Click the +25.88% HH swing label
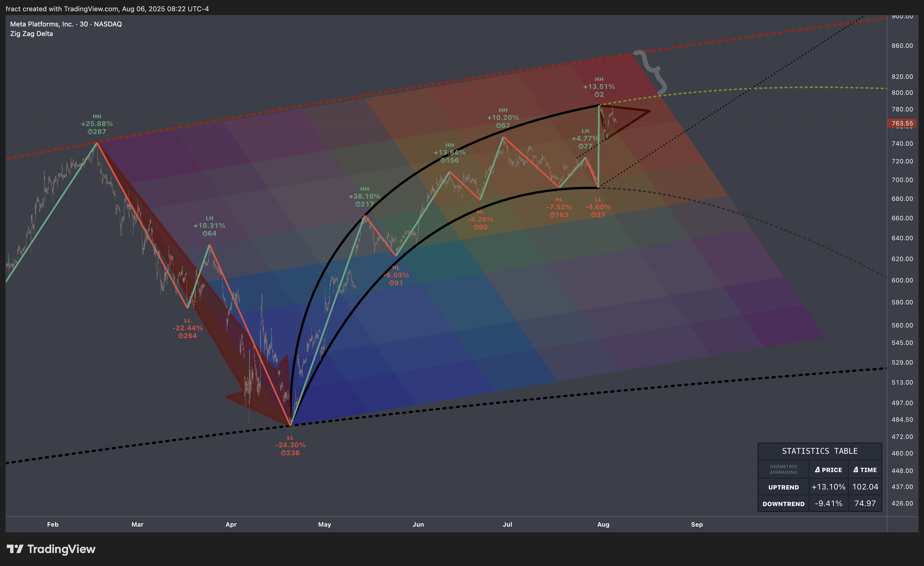The image size is (924, 566). pyautogui.click(x=97, y=124)
